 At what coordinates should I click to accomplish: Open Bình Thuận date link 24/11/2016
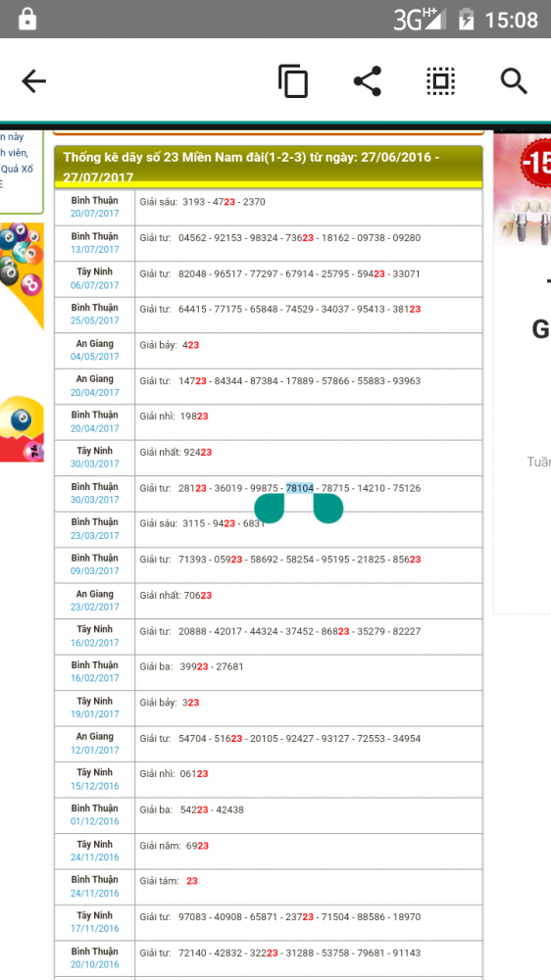click(94, 893)
